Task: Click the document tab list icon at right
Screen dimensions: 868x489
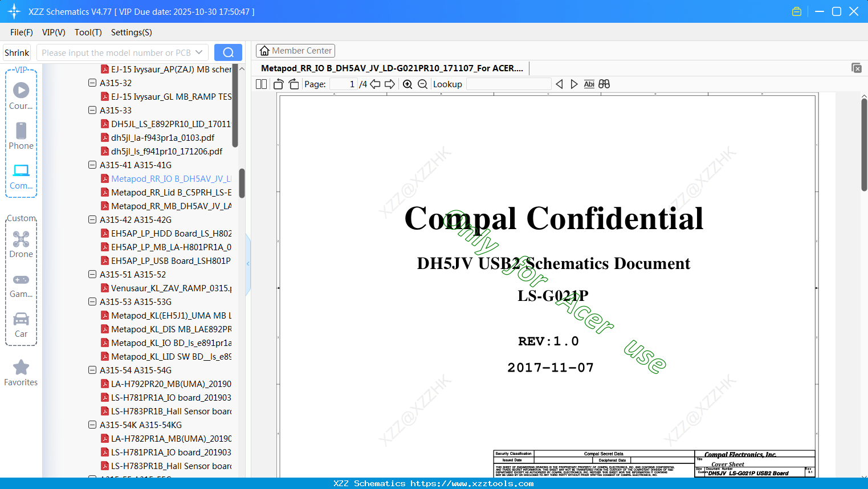Action: (857, 68)
